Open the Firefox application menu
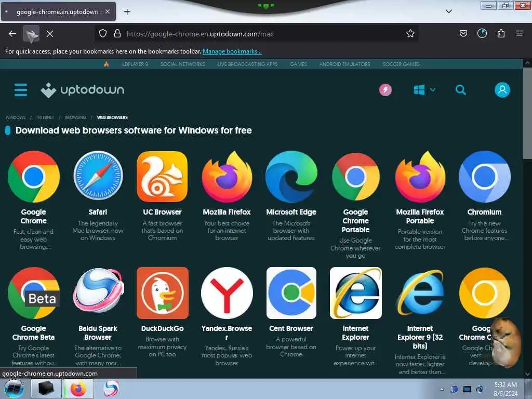This screenshot has width=532, height=399. [520, 33]
